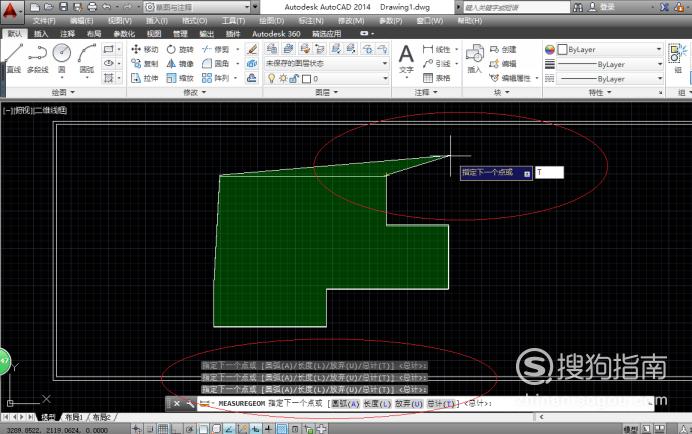Expand the Modify (修改) panel
The height and width of the screenshot is (434, 692).
tap(195, 92)
